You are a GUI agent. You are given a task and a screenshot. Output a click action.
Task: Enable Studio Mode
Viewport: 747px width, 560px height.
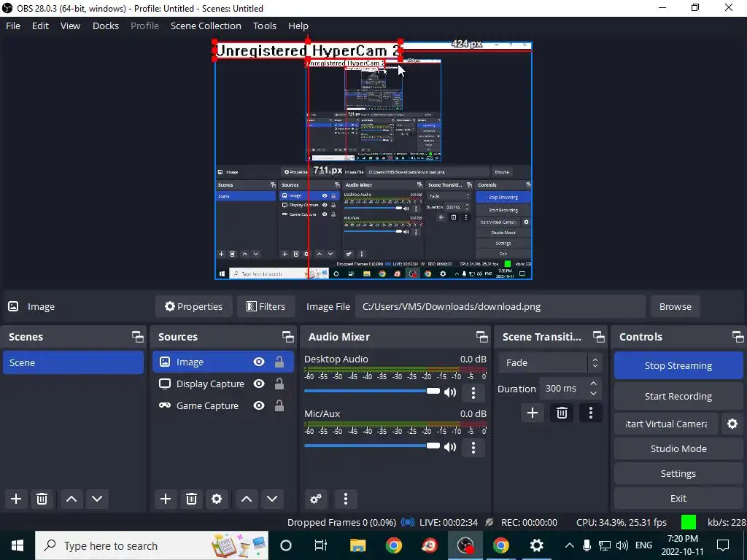tap(678, 448)
